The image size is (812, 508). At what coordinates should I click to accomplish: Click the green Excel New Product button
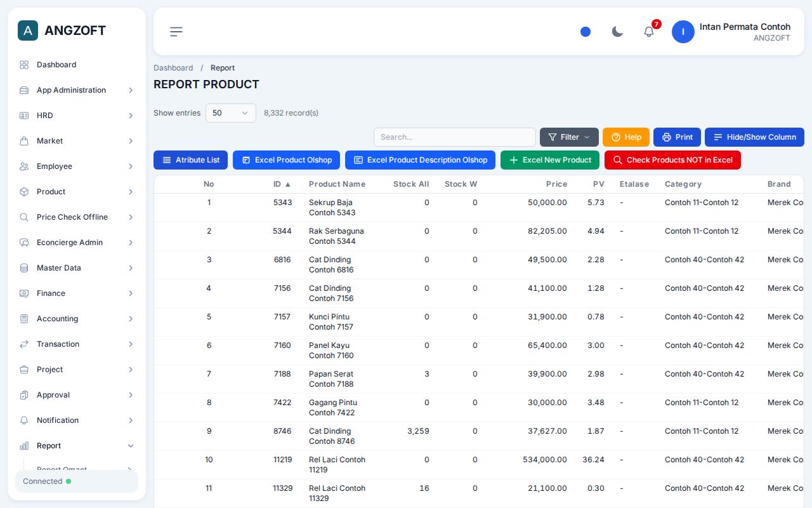550,160
